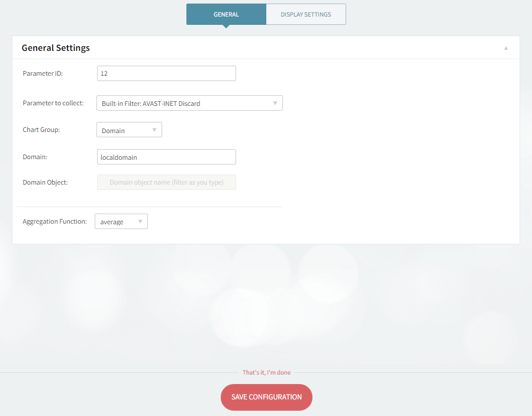Click the "Parameter ID:" label
This screenshot has height=416, width=532.
click(43, 73)
